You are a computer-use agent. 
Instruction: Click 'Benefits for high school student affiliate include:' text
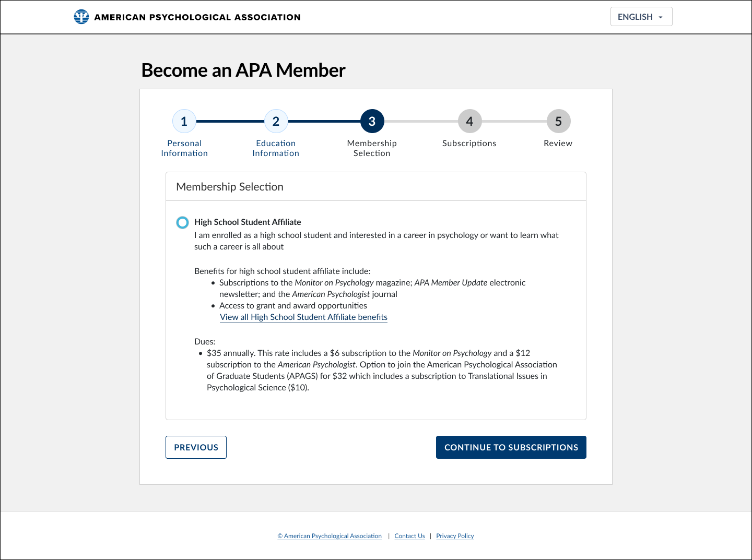282,271
